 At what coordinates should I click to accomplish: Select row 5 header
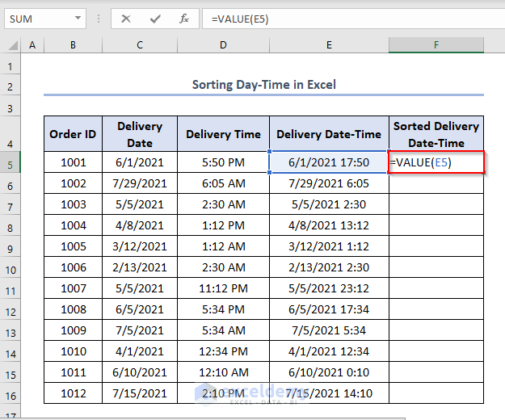11,162
